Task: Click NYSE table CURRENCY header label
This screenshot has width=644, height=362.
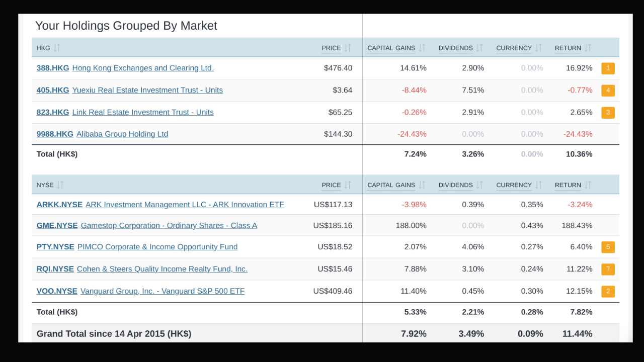Action: [x=514, y=185]
